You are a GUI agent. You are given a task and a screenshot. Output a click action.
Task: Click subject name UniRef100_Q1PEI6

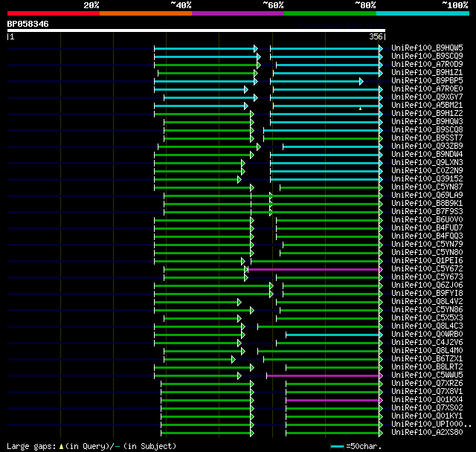[x=427, y=261]
